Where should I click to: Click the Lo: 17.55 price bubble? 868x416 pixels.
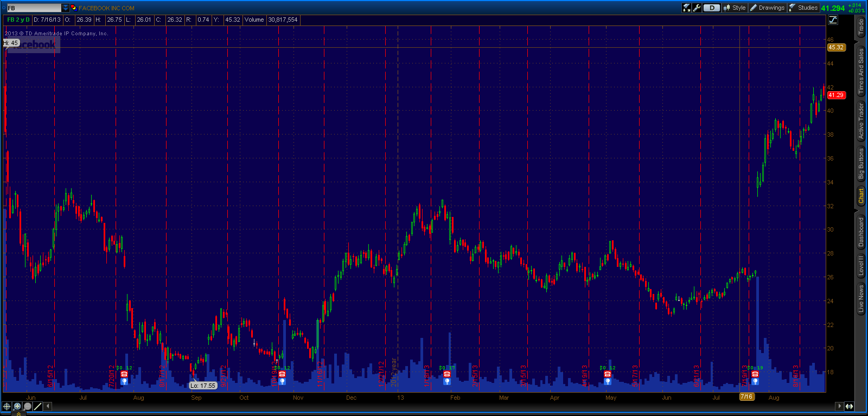tap(203, 386)
